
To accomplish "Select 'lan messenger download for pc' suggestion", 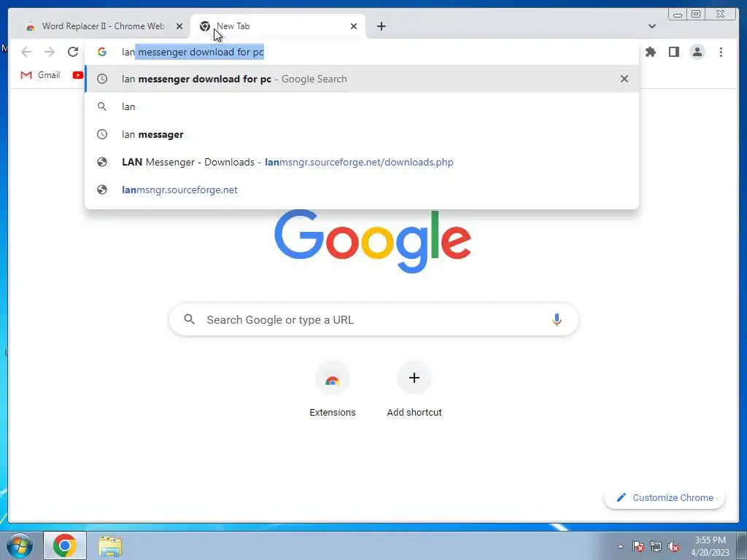I will coord(362,79).
